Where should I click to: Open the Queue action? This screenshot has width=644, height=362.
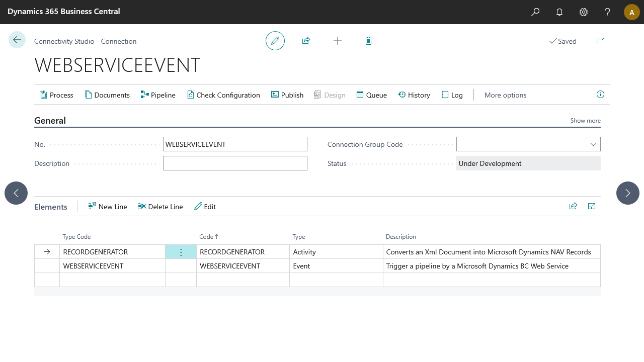372,95
